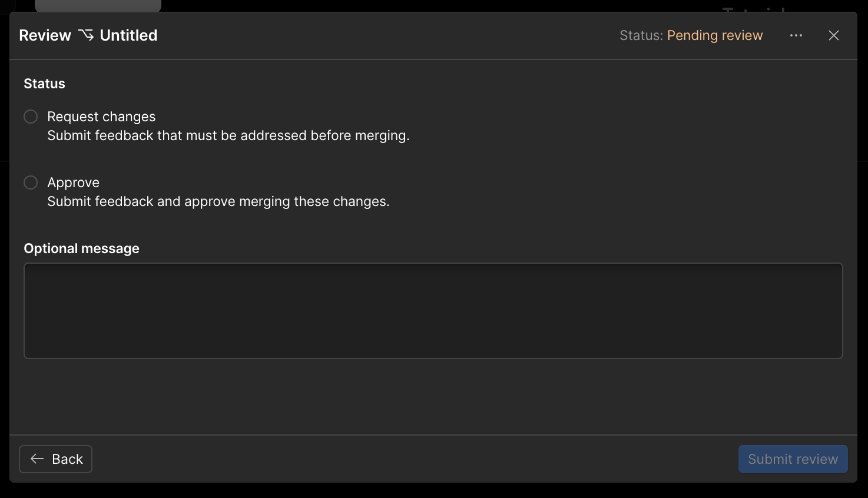
Task: Go back using the Back button label
Action: pos(67,459)
